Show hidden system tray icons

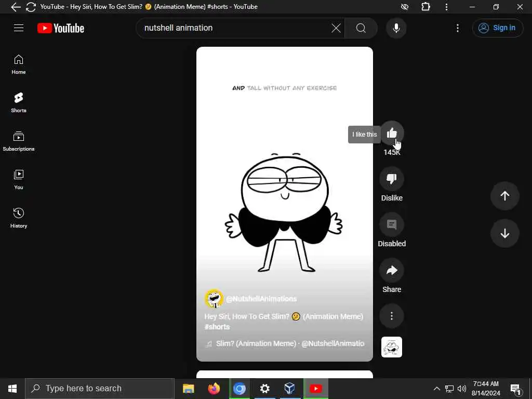[x=436, y=389]
